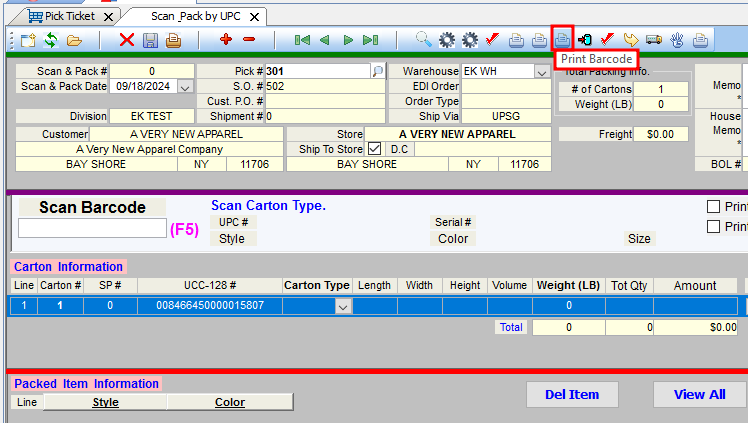Sort by the Style column header
The width and height of the screenshot is (748, 423).
105,402
